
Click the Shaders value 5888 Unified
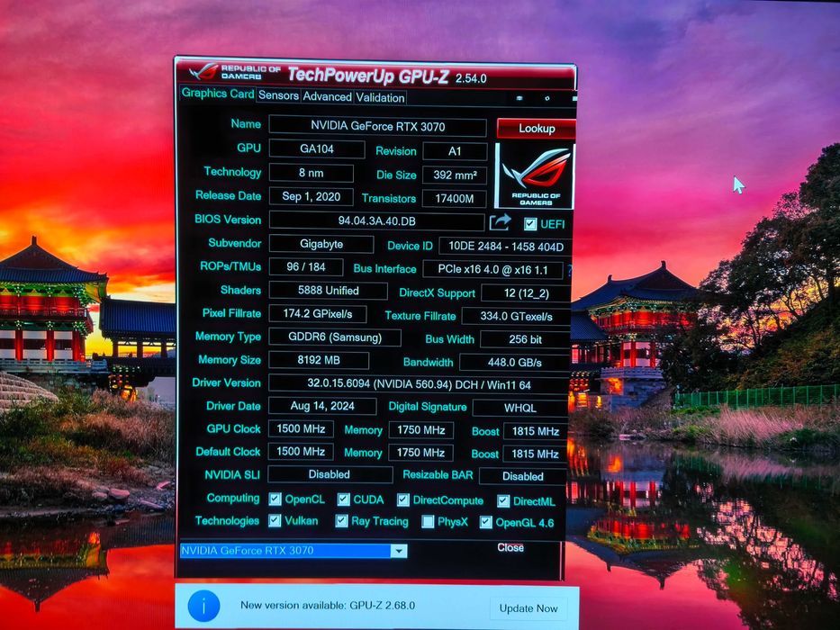coord(328,291)
